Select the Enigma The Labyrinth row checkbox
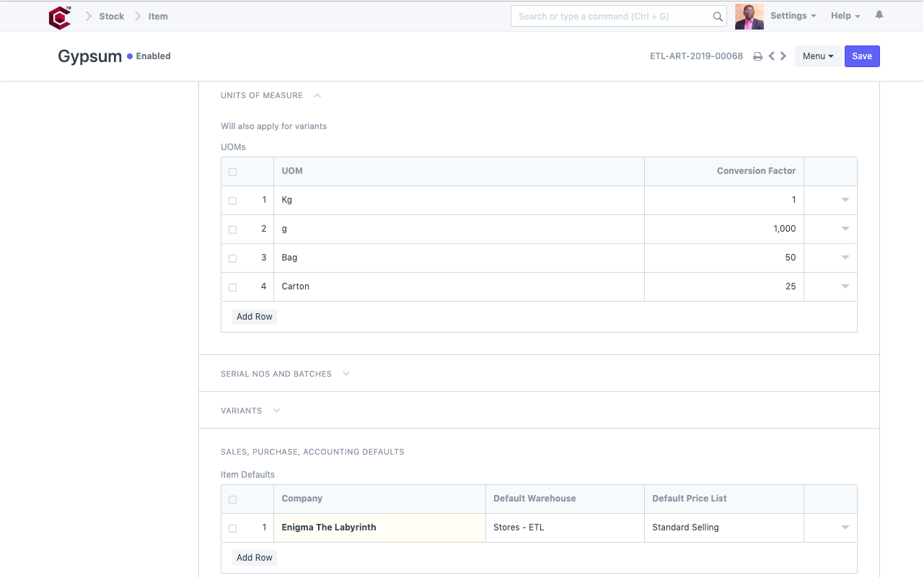924x578 pixels. (232, 528)
